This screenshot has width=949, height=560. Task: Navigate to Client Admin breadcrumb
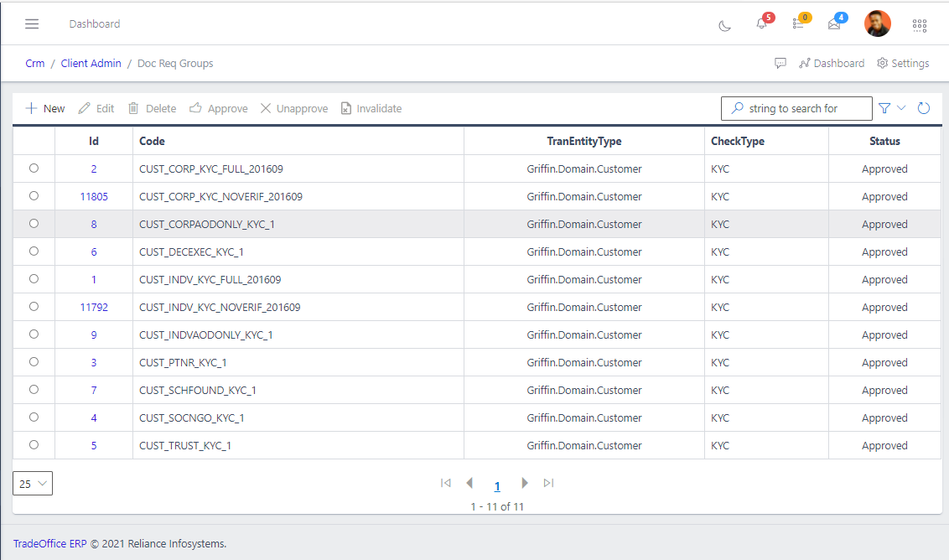pyautogui.click(x=91, y=63)
